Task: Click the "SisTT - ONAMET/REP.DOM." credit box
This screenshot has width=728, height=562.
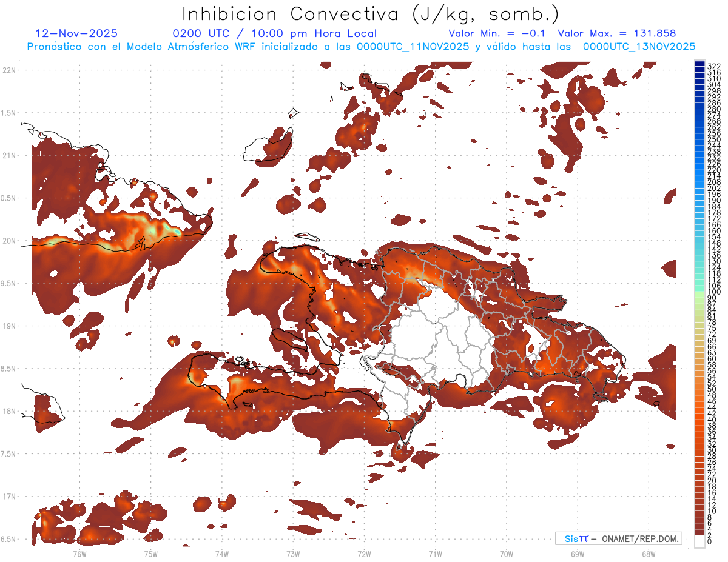Action: point(619,538)
